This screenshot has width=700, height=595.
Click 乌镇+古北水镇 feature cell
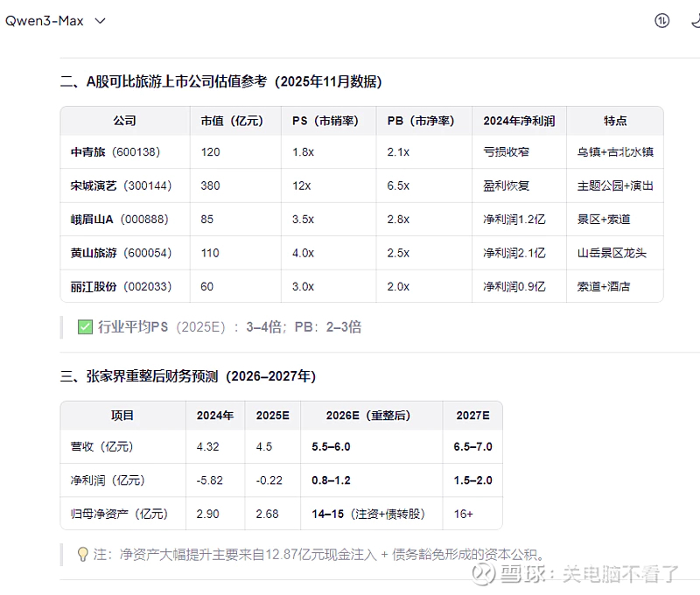(x=615, y=152)
